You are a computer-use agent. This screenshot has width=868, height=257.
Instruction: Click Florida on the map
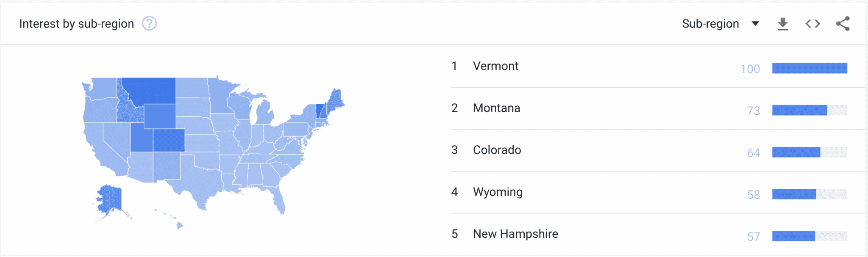pos(278,199)
